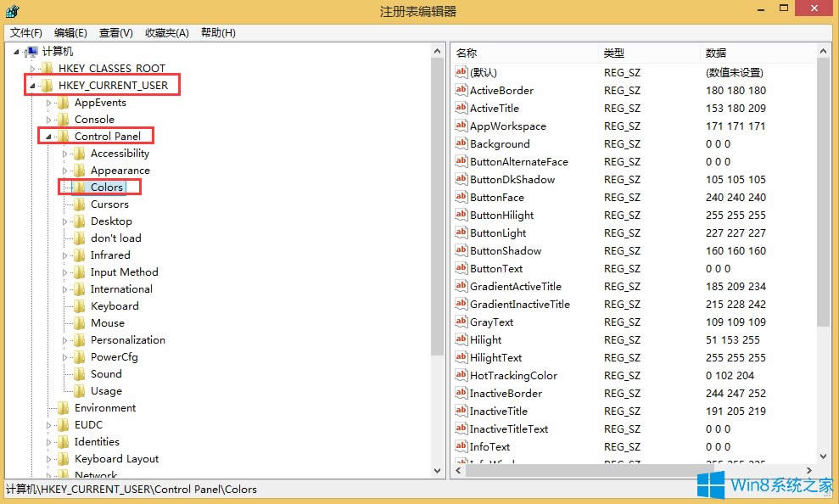Select the ButtonShadow registry value
839x504 pixels.
[x=507, y=250]
